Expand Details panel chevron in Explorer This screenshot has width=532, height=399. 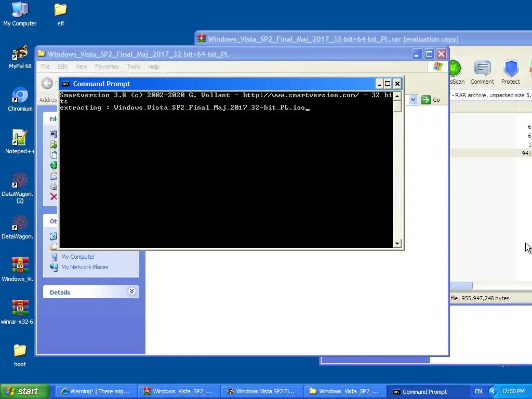(131, 291)
